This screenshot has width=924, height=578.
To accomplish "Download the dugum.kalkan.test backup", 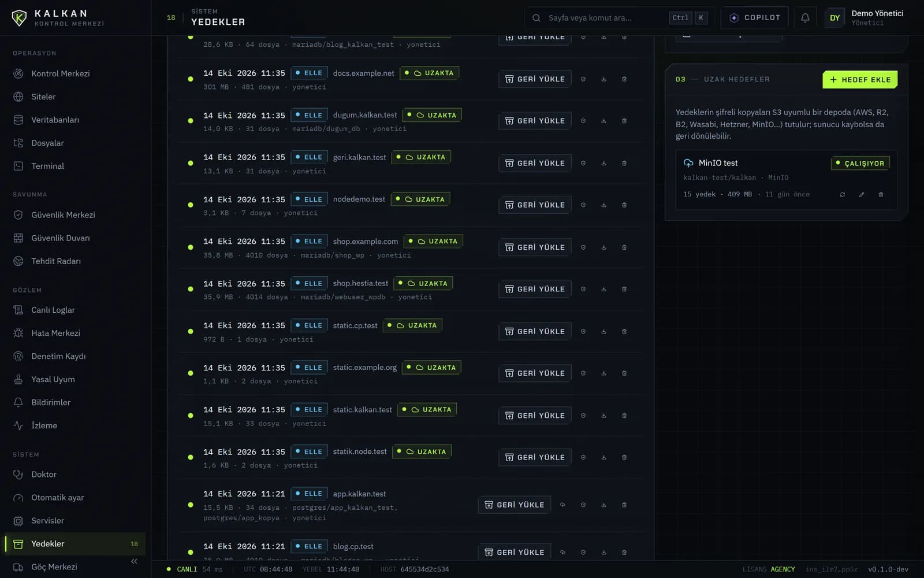I will 603,121.
